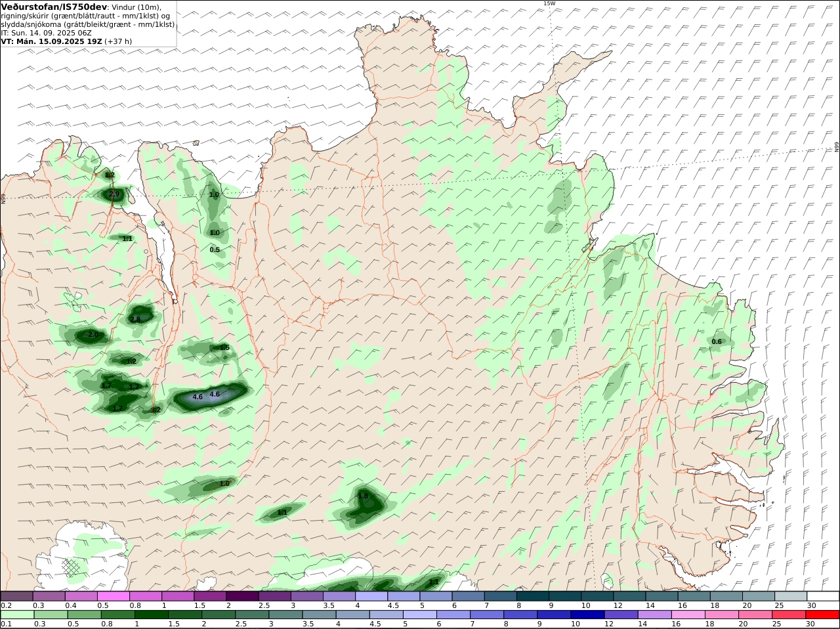Viewport: 840px width, 629px height.
Task: Click the '2.8' precipitation value on the map
Action: pos(135,320)
